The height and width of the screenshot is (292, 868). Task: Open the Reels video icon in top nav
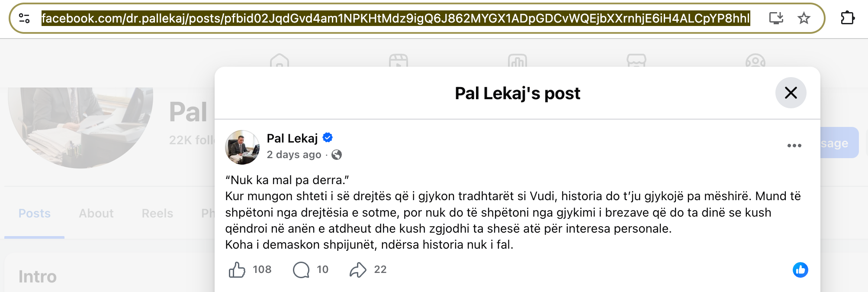click(x=399, y=60)
